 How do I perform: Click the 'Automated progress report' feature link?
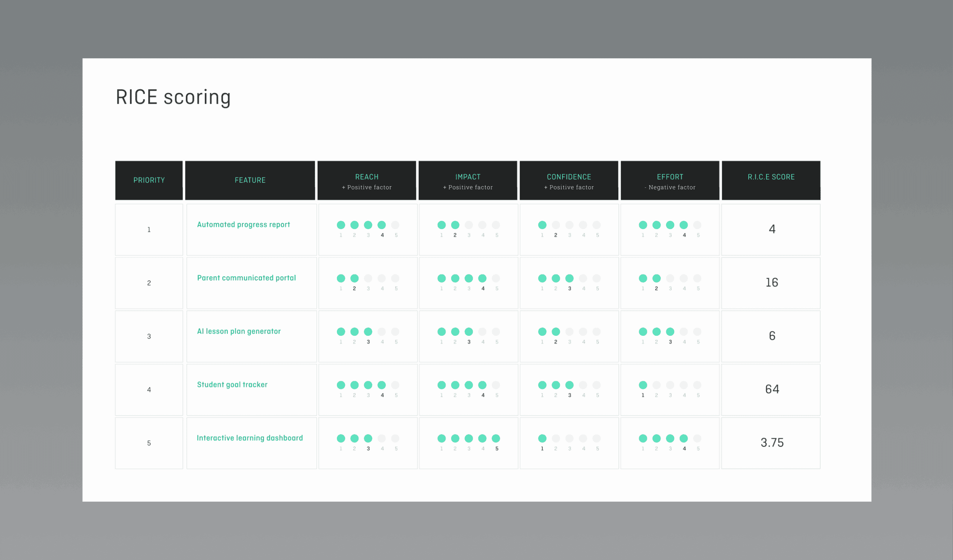tap(243, 225)
